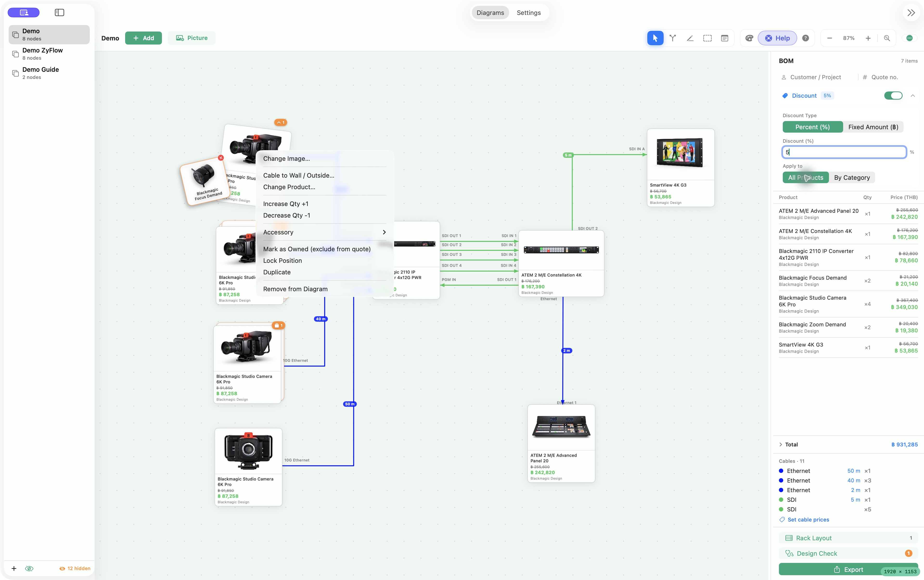Select the pencil draw tool

[x=690, y=38]
